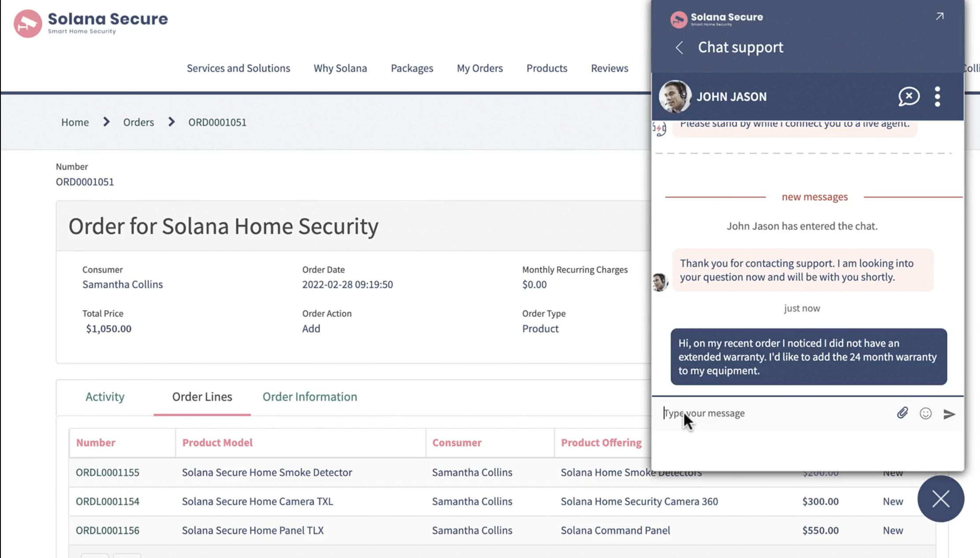Click John Jason's agent avatar
980x558 pixels.
click(674, 96)
